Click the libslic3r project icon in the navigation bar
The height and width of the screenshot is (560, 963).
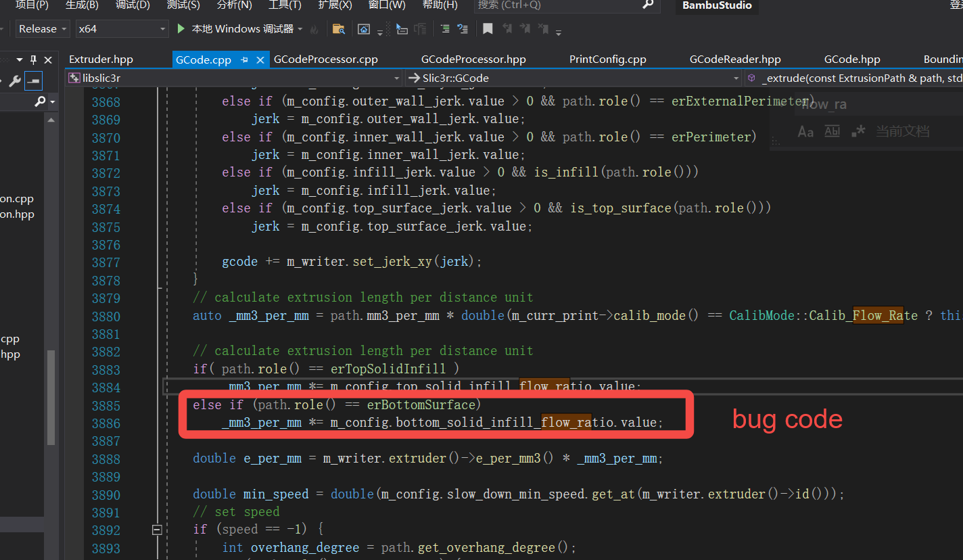[x=74, y=78]
